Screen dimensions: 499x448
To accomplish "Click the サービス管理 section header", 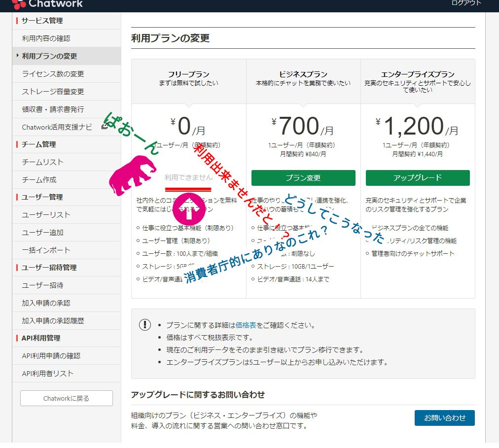I will tap(42, 21).
